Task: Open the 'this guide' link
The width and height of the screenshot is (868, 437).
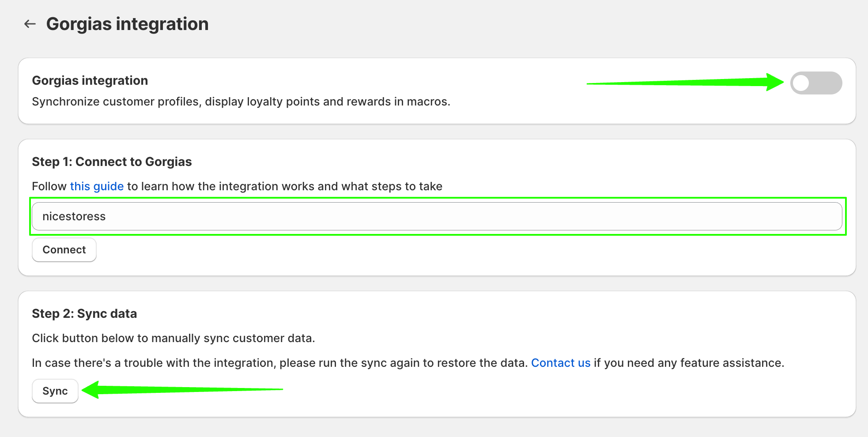Action: 97,186
